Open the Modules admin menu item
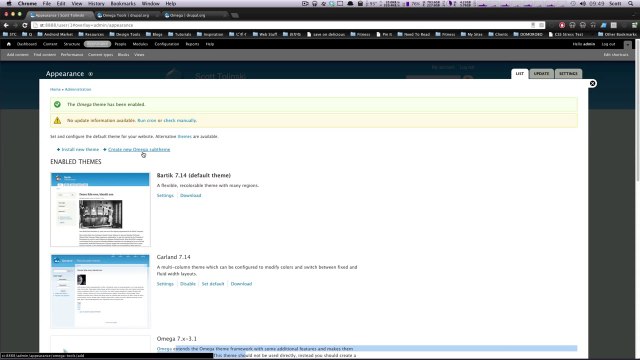The height and width of the screenshot is (360, 640). [140, 44]
